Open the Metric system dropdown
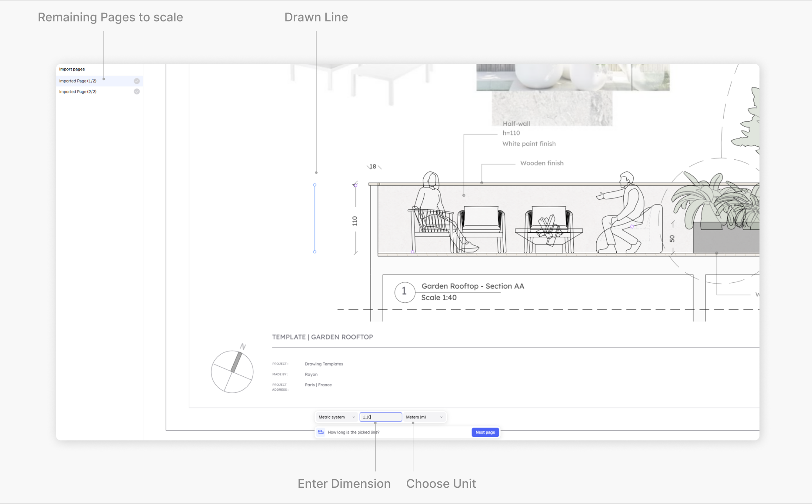The image size is (812, 504). pyautogui.click(x=337, y=417)
